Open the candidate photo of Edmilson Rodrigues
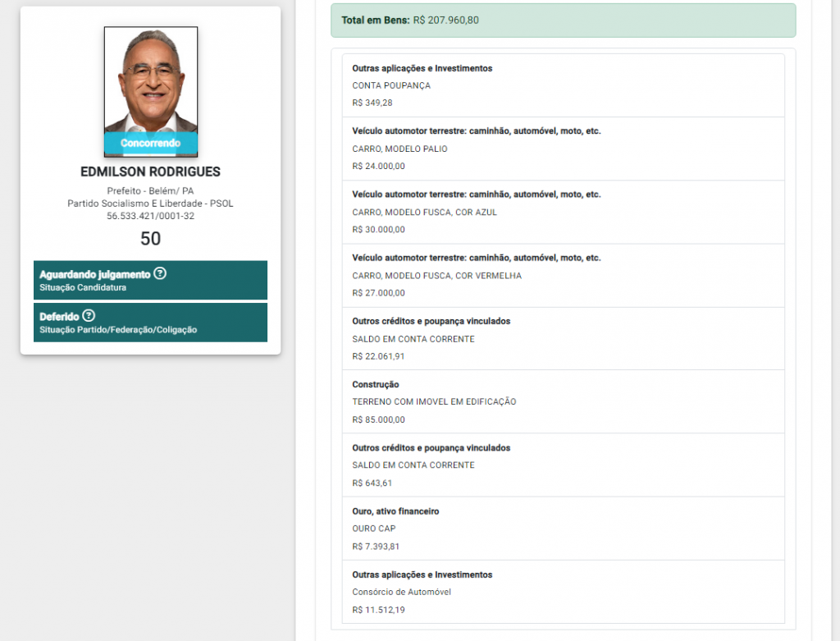 150,80
